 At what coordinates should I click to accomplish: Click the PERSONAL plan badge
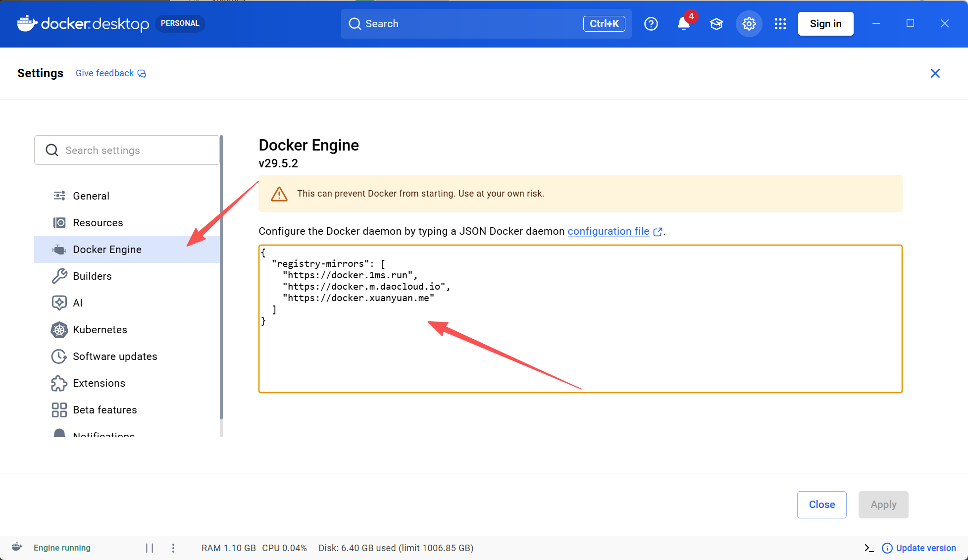pyautogui.click(x=180, y=23)
